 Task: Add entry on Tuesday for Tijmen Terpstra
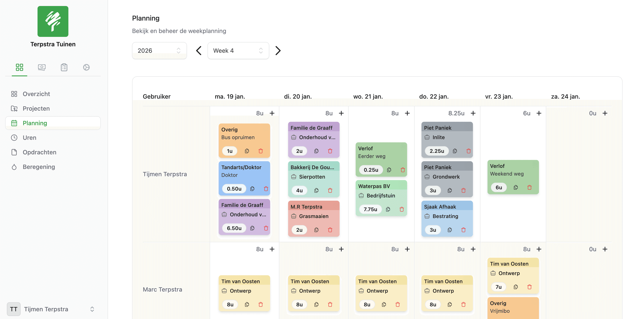coord(341,113)
